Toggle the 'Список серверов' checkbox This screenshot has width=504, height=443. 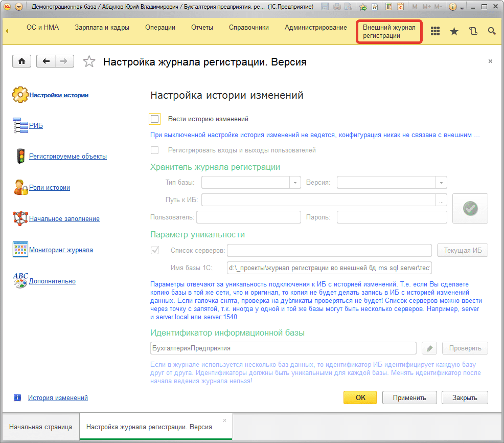click(155, 251)
